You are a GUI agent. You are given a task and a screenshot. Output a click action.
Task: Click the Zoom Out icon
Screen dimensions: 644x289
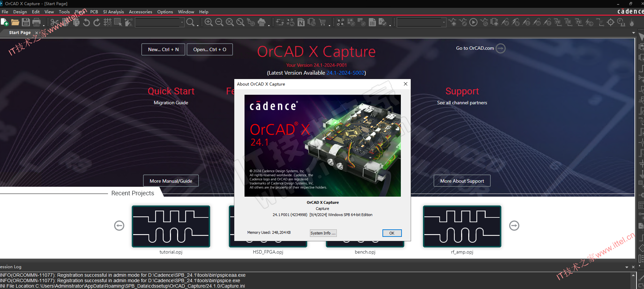219,22
